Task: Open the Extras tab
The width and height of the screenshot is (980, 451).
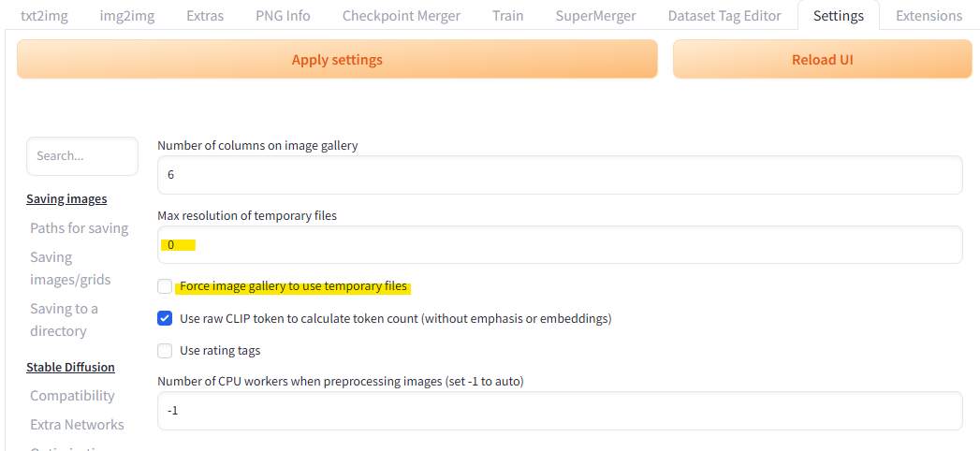Action: pyautogui.click(x=205, y=16)
